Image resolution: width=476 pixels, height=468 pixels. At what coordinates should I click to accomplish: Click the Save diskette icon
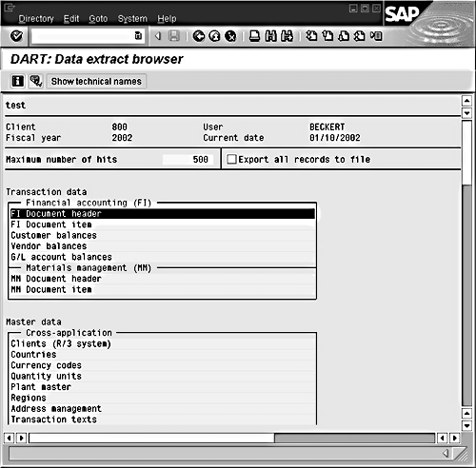[x=174, y=36]
